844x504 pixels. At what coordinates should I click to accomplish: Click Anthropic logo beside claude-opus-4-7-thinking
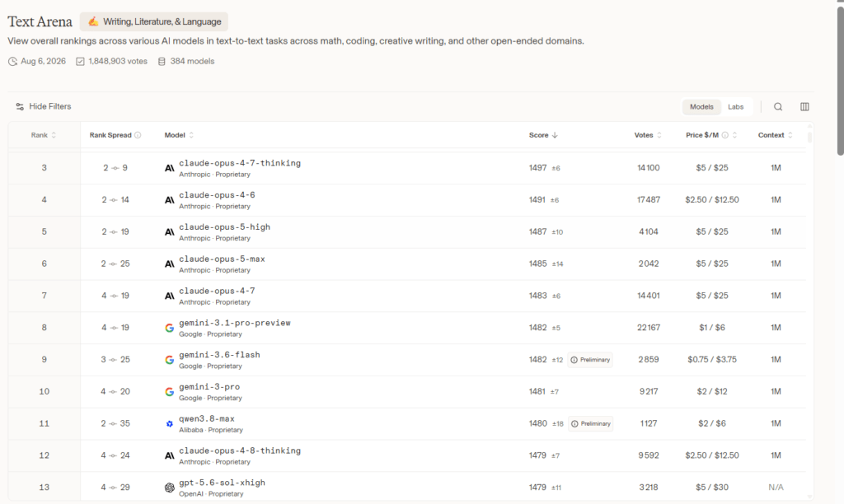pyautogui.click(x=169, y=168)
